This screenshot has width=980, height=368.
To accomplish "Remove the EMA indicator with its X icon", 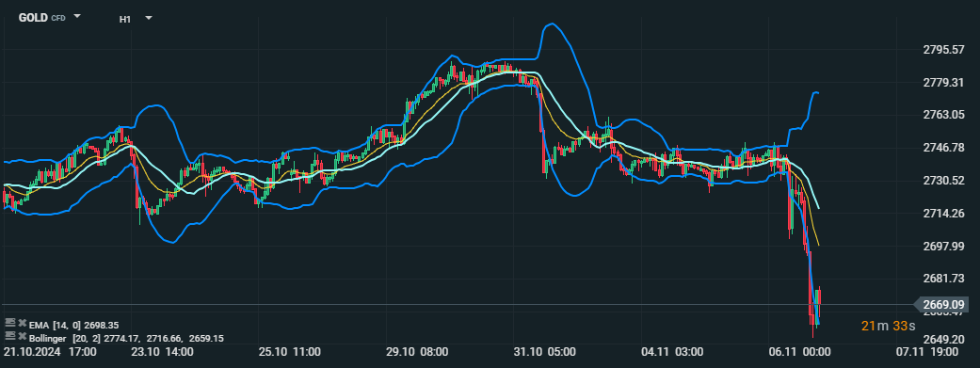I will 22,324.
